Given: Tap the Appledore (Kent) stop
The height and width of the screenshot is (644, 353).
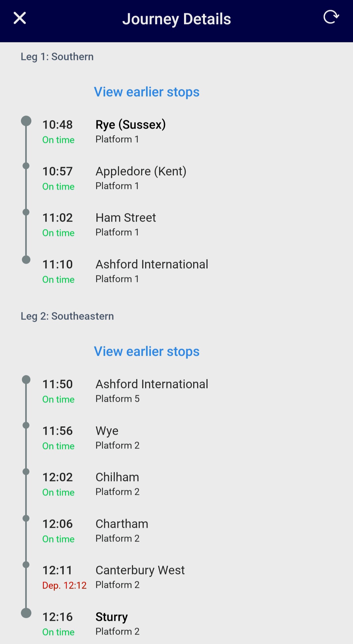Looking at the screenshot, I should tap(141, 171).
